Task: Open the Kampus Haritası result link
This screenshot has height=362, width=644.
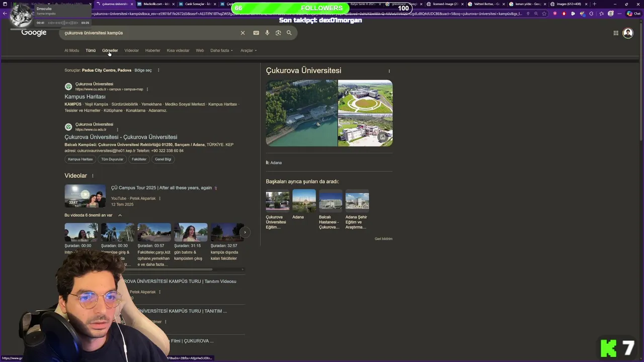Action: click(85, 97)
